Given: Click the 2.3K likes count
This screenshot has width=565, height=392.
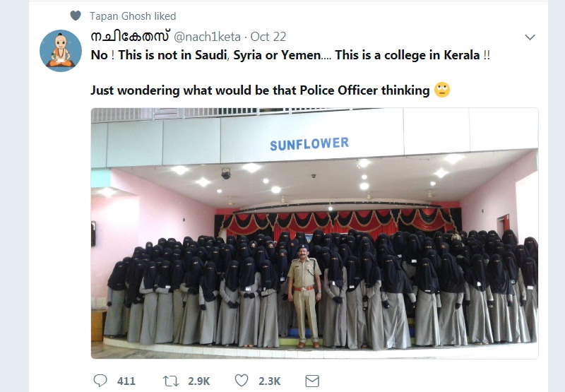Looking at the screenshot, I should coord(268,381).
